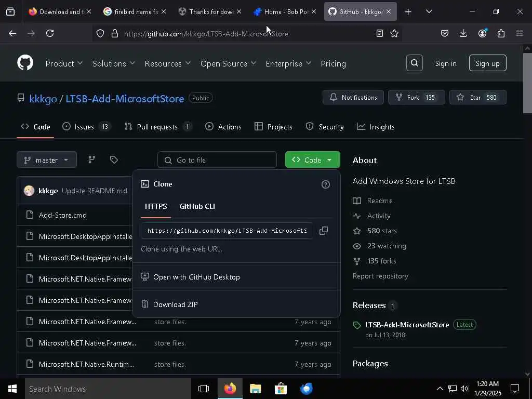Screen dimensions: 532x399
Task: Click the Search Windows taskbar box
Action: [108, 389]
